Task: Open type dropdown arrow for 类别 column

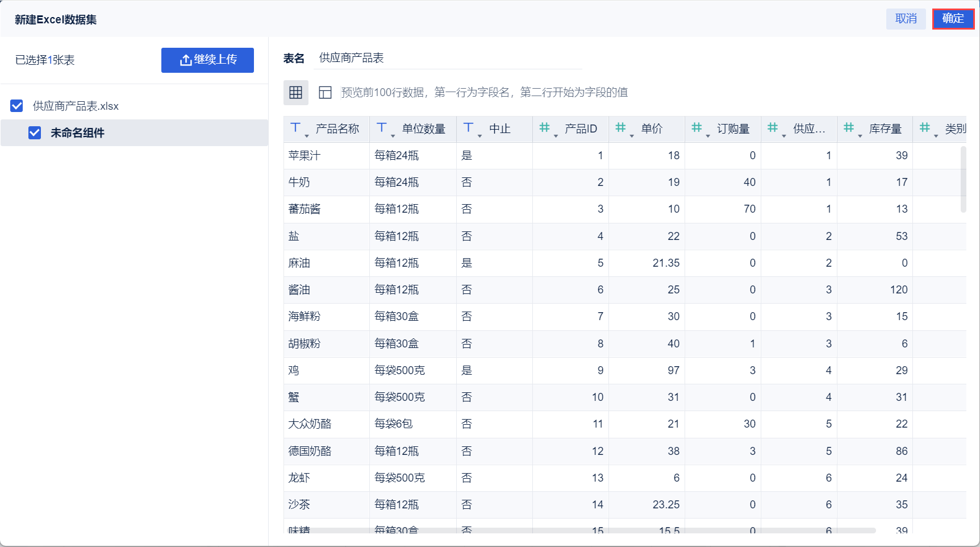Action: click(936, 136)
